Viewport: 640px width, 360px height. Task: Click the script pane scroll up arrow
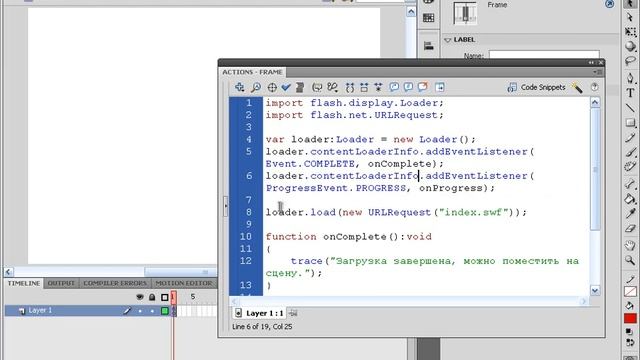595,102
